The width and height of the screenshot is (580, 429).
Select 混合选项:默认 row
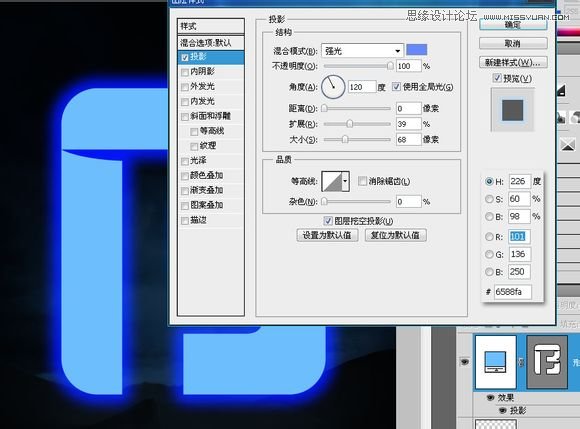click(211, 43)
